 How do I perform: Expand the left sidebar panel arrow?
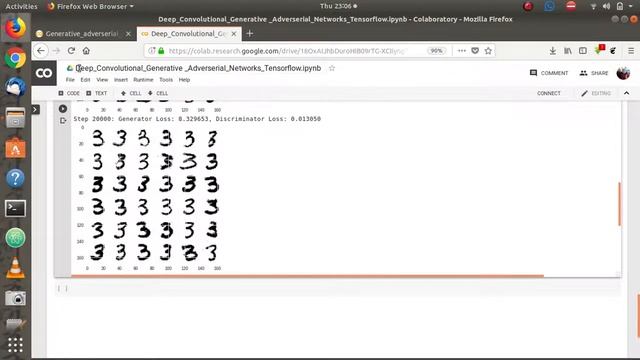(36, 109)
